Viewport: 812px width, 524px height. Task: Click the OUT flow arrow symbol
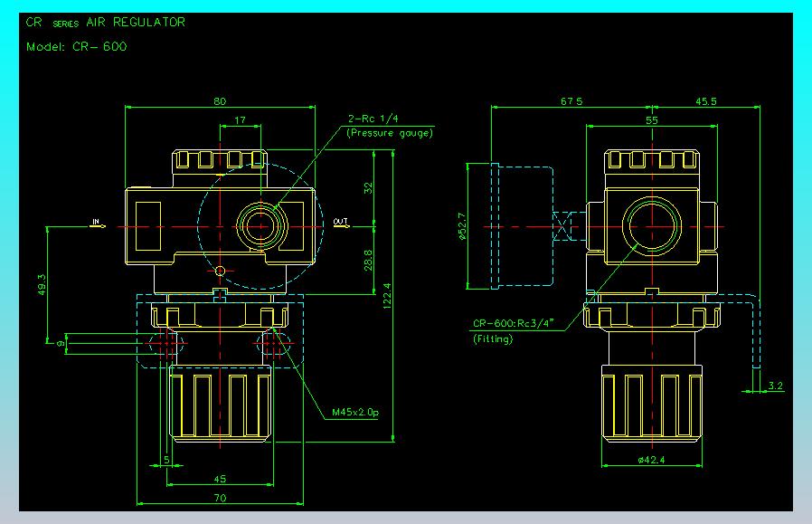pyautogui.click(x=341, y=224)
